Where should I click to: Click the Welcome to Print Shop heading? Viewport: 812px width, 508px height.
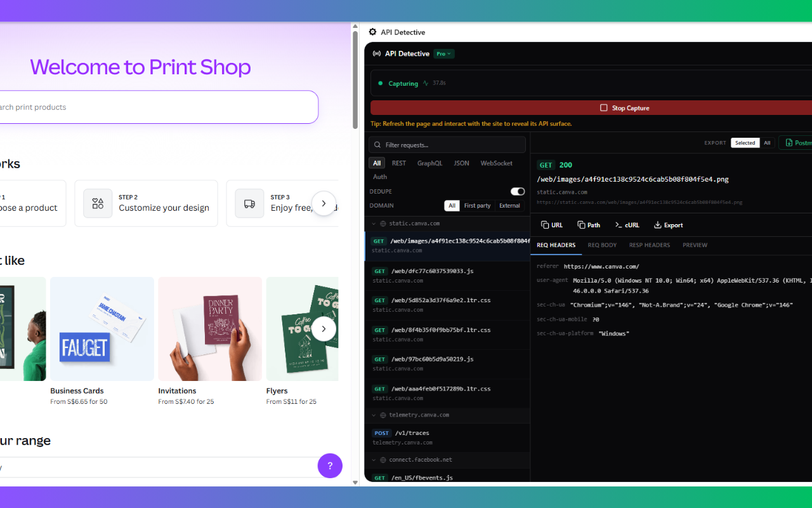click(x=140, y=67)
